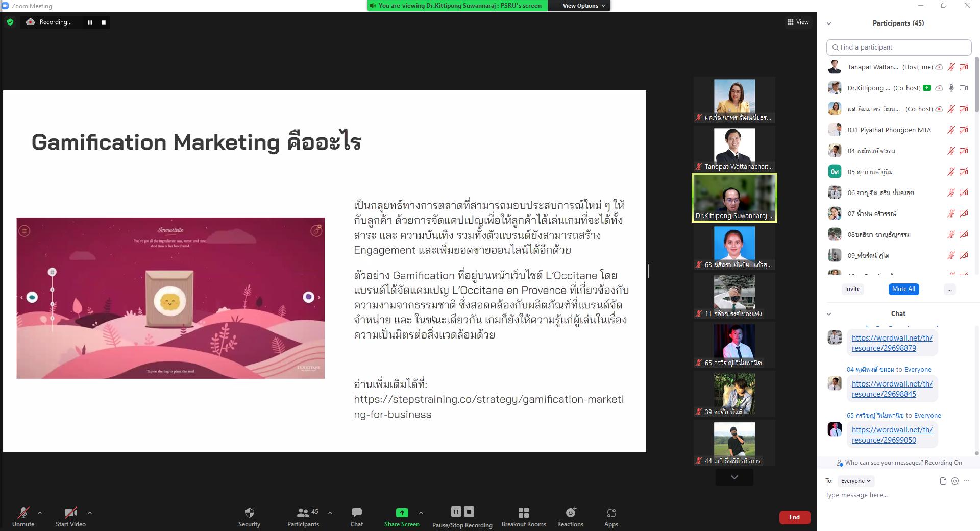Click video-off icon for 031 Piyathat Phongoen
The width and height of the screenshot is (980, 531).
click(964, 130)
